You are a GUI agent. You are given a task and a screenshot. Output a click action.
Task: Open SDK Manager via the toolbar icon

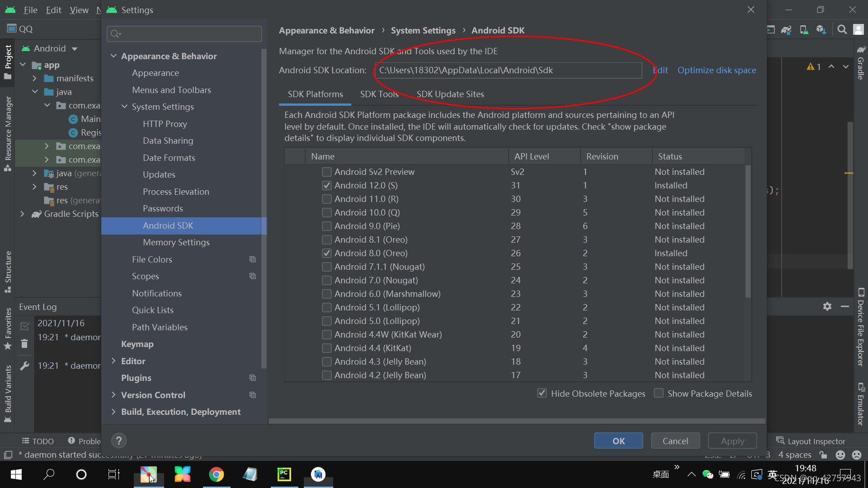pos(821,29)
